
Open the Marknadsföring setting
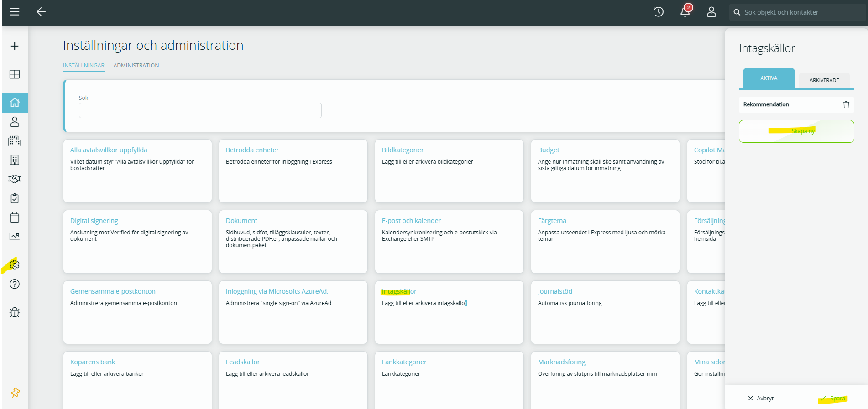pos(605,380)
